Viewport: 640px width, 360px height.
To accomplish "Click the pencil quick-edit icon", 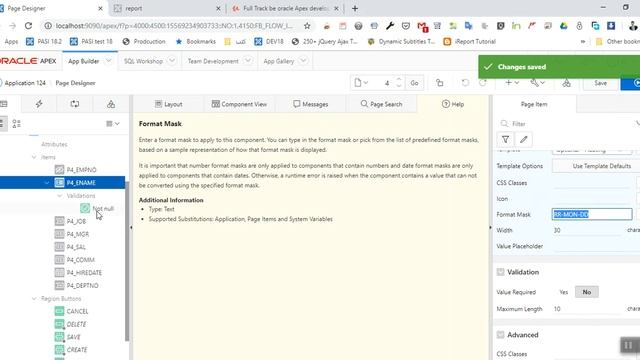I will pos(524,140).
